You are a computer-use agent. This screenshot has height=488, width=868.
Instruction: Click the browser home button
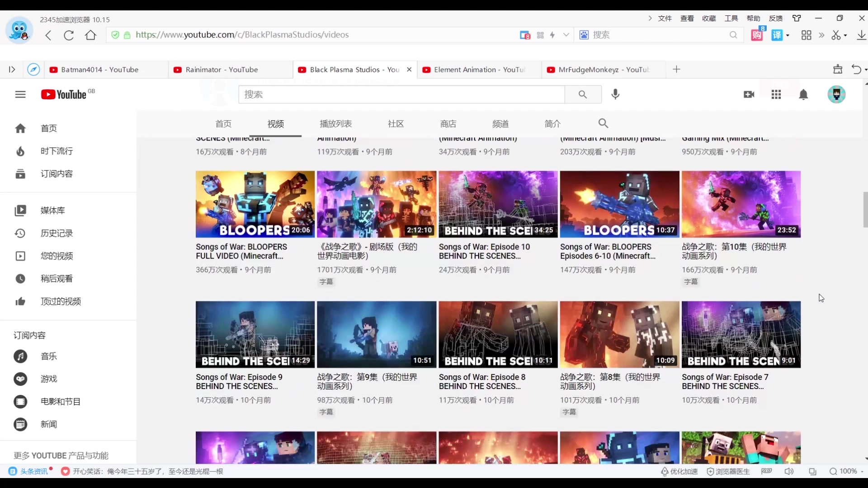pyautogui.click(x=90, y=35)
